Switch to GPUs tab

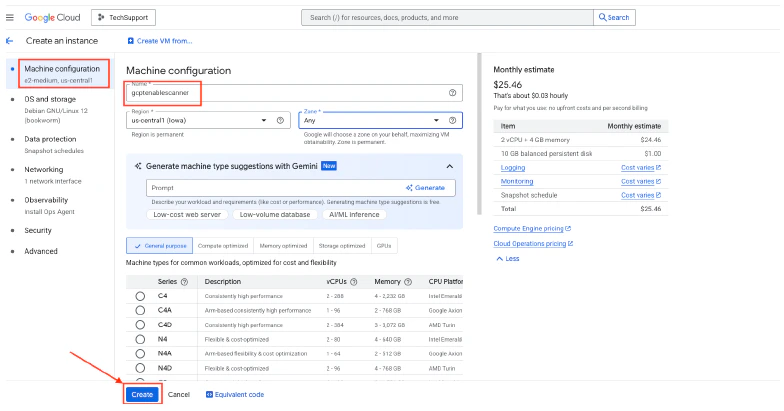(x=384, y=246)
